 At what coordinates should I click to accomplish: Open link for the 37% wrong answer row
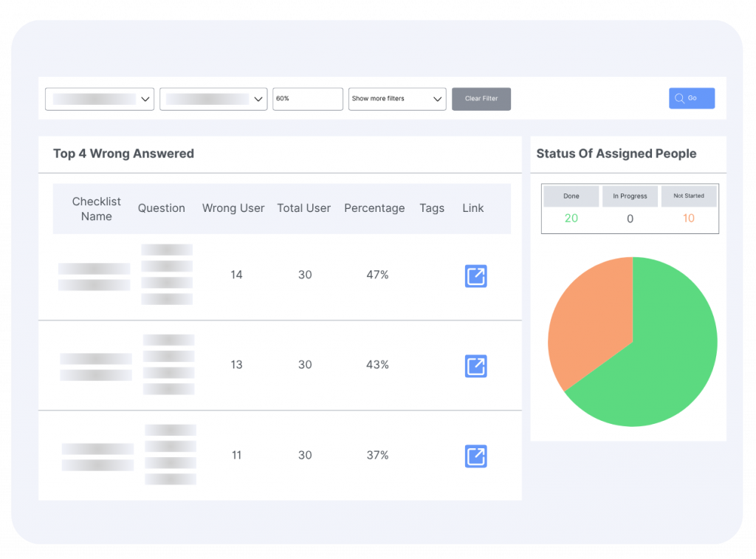(x=475, y=456)
